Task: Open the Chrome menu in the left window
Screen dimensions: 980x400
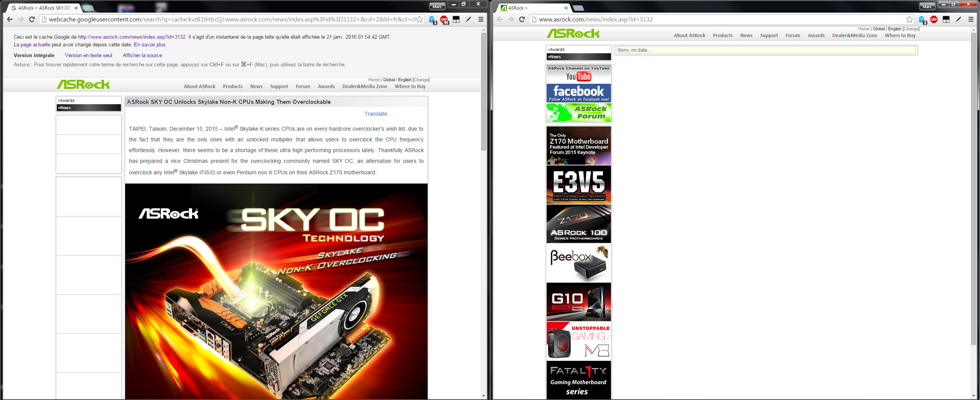Action: pyautogui.click(x=481, y=20)
